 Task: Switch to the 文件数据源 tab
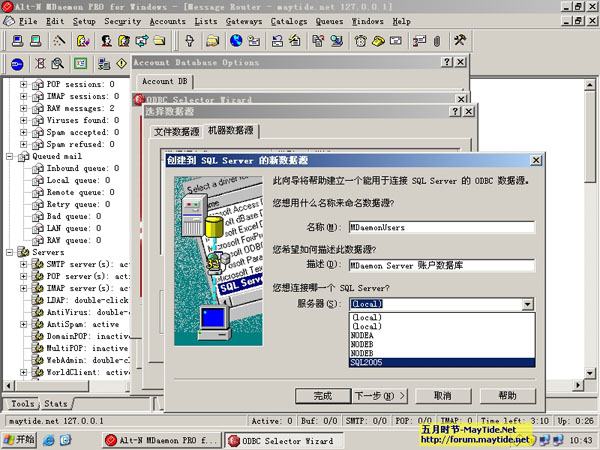177,131
